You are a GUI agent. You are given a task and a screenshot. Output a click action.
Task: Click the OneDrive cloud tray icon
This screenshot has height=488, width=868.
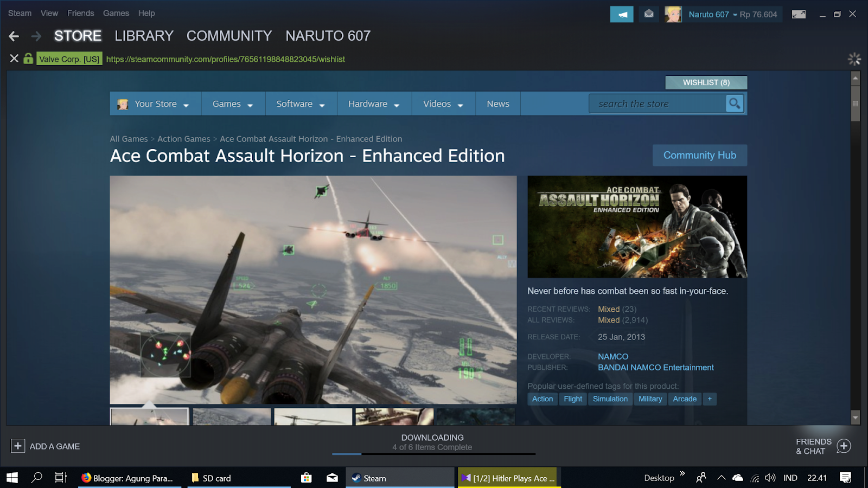738,478
